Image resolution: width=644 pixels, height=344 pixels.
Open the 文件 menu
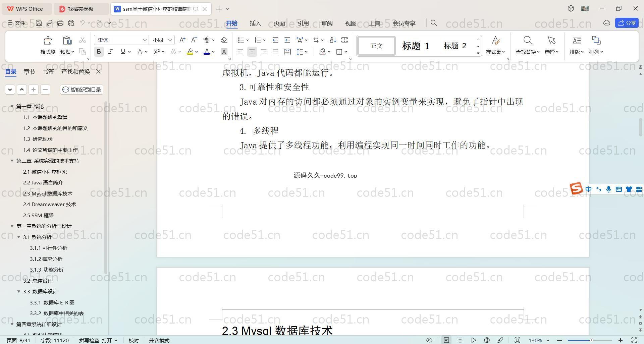point(17,23)
